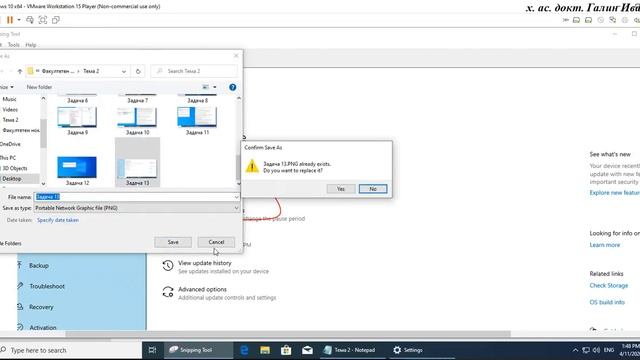The width and height of the screenshot is (640, 360).
Task: Click the VMware Unity mode icon
Action: [56, 20]
